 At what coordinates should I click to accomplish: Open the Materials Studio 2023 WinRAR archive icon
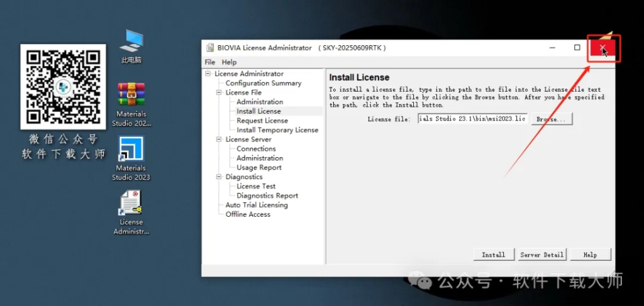coord(131,95)
